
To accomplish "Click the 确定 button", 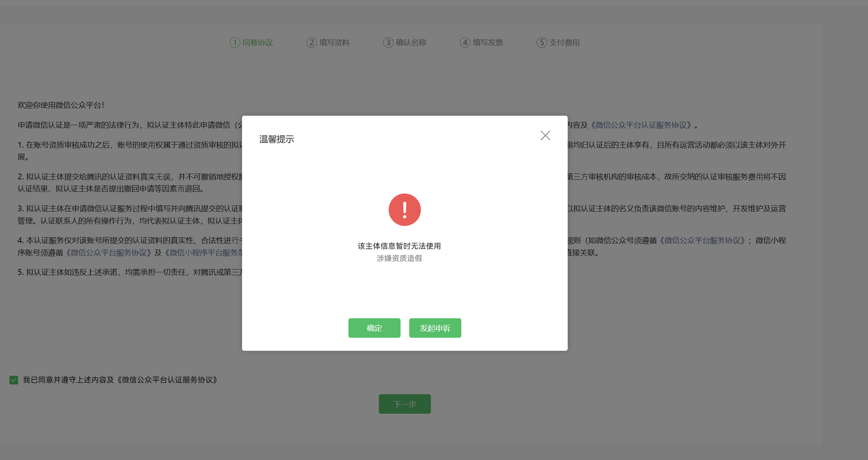I will pyautogui.click(x=374, y=328).
